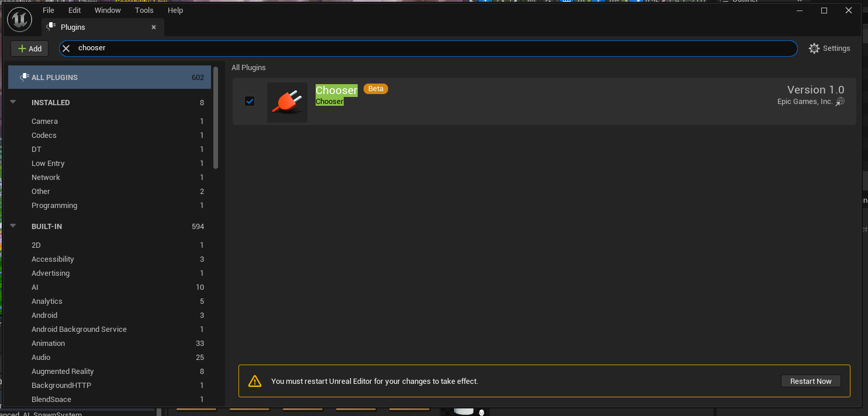Open the File menu
Viewport: 868px width, 416px height.
49,10
